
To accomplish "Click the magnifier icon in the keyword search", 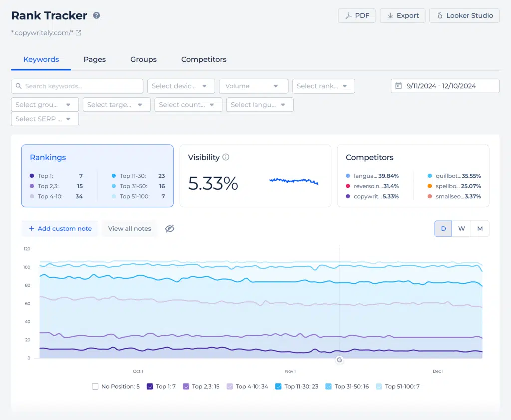I will point(19,86).
